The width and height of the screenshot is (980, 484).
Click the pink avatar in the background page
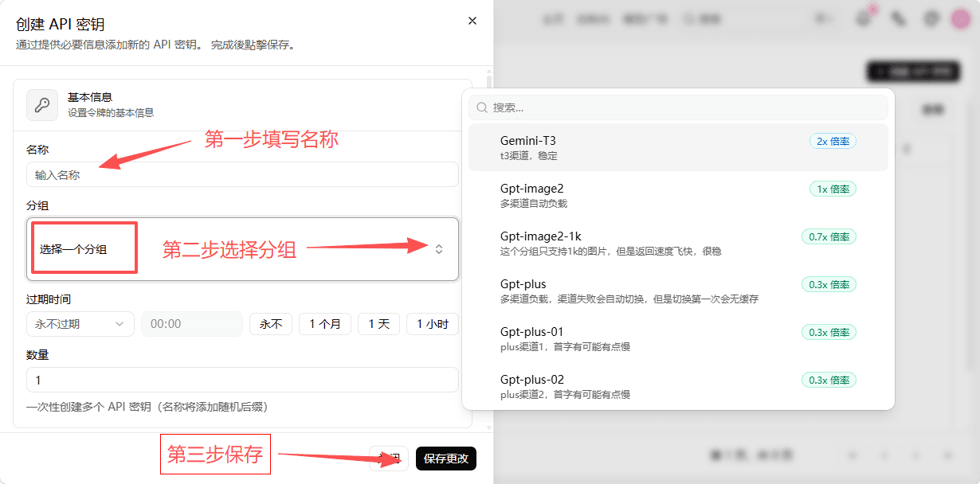(x=961, y=20)
